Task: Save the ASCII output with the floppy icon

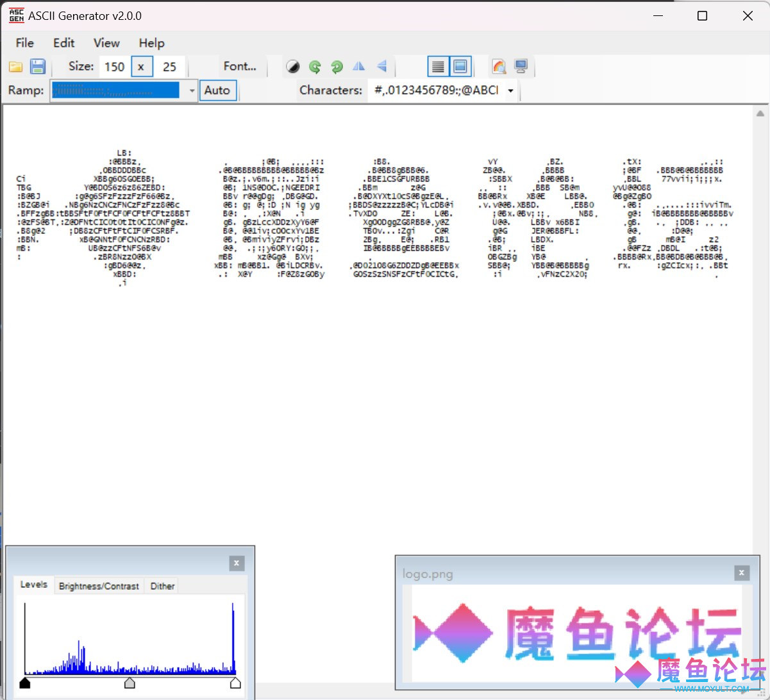Action: pos(37,67)
